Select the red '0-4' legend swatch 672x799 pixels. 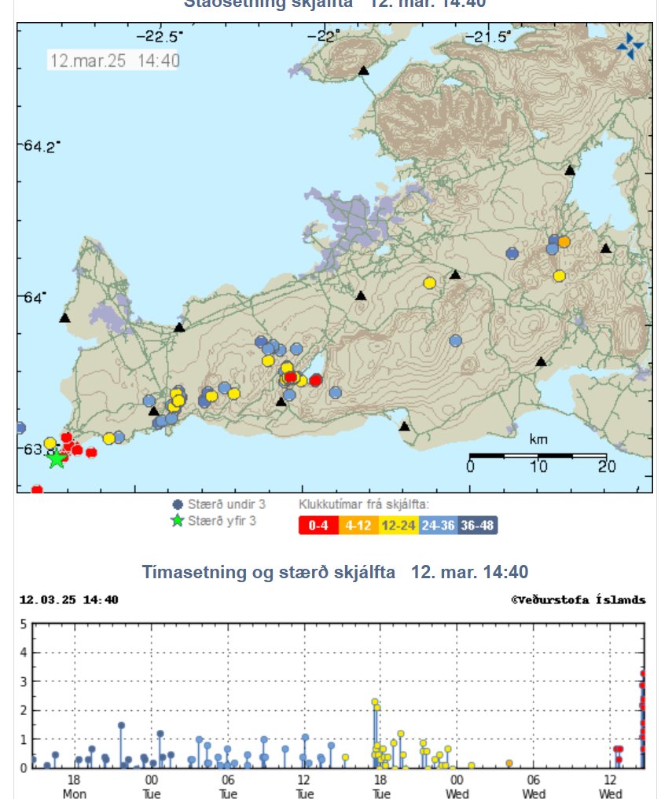point(318,525)
